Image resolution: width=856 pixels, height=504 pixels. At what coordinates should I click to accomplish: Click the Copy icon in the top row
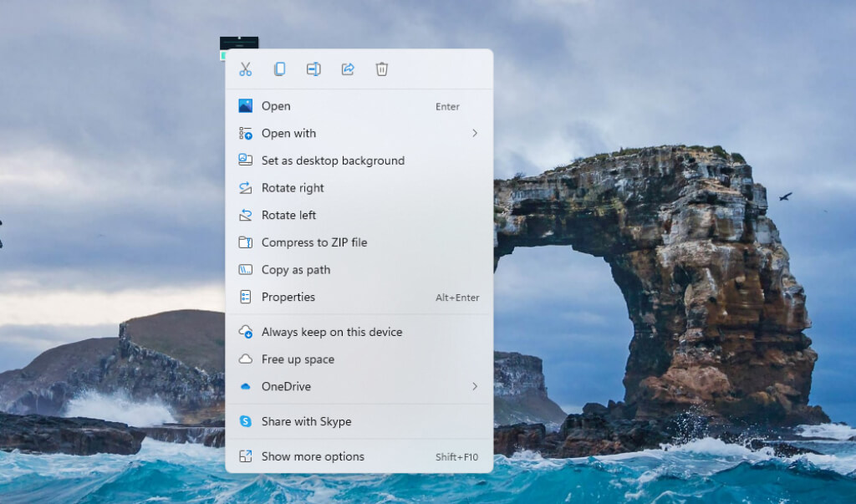click(x=279, y=69)
